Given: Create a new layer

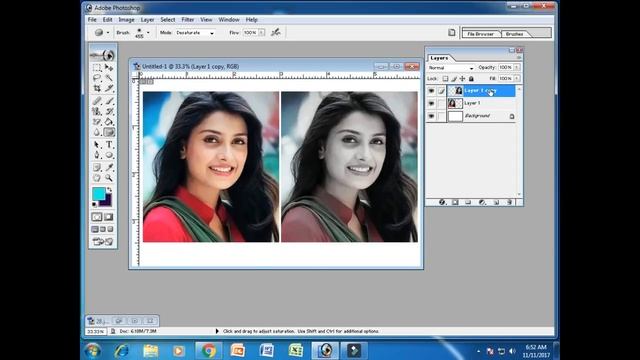Looking at the screenshot, I should (496, 202).
